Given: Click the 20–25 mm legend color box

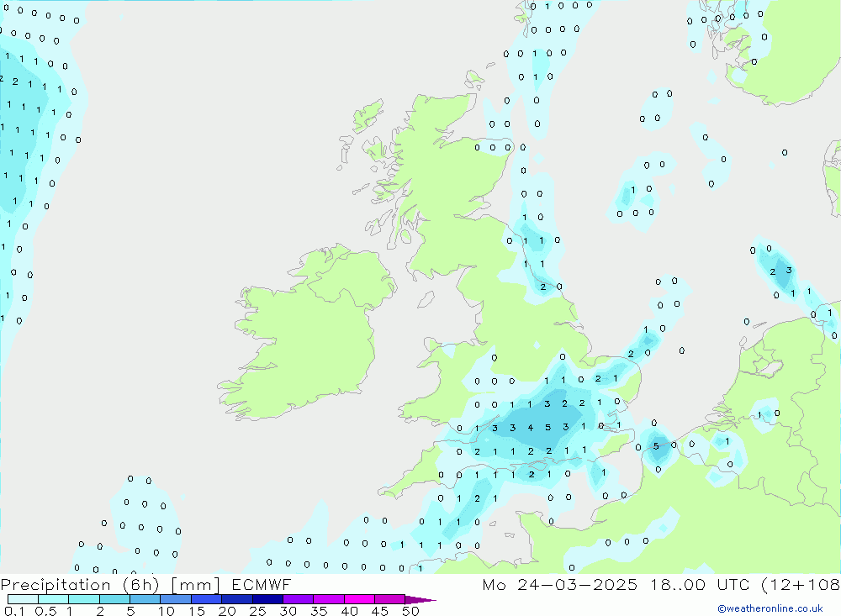Looking at the screenshot, I should [x=237, y=599].
